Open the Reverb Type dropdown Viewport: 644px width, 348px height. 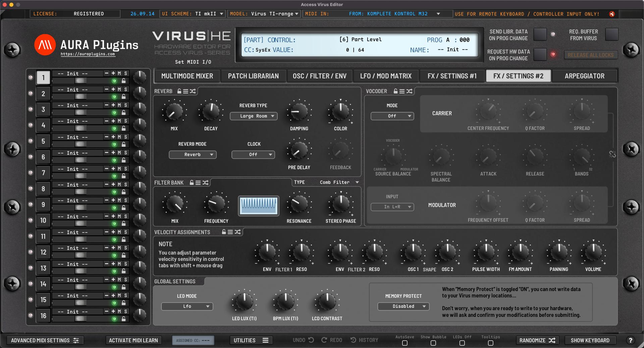(x=254, y=116)
